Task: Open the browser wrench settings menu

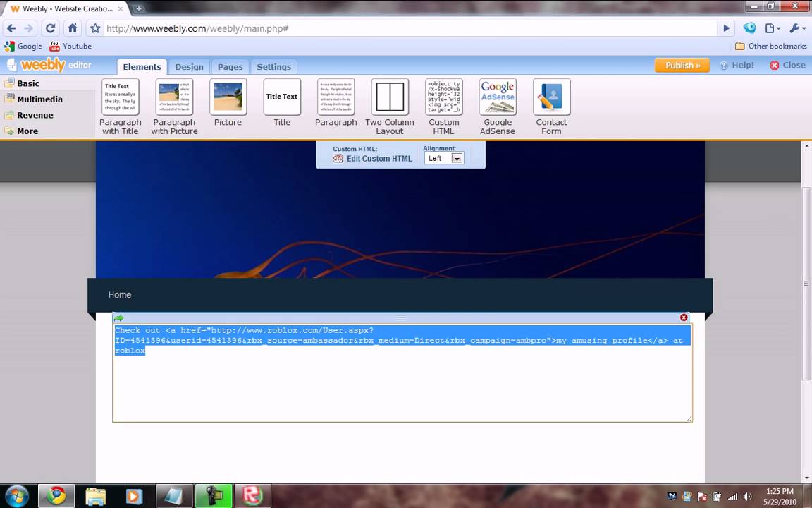Action: pos(797,28)
